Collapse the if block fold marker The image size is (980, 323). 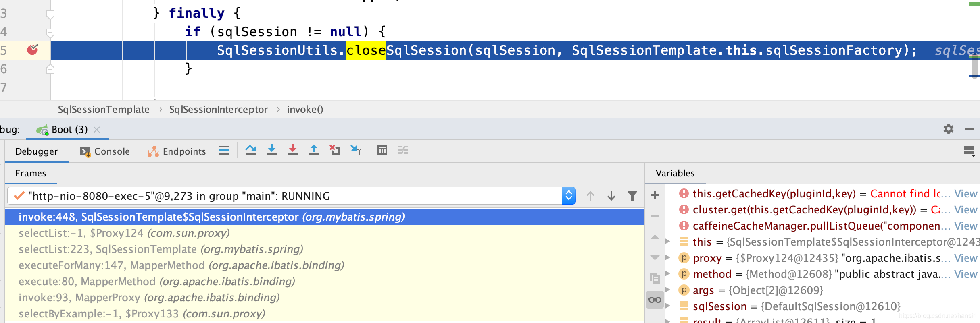[x=50, y=32]
